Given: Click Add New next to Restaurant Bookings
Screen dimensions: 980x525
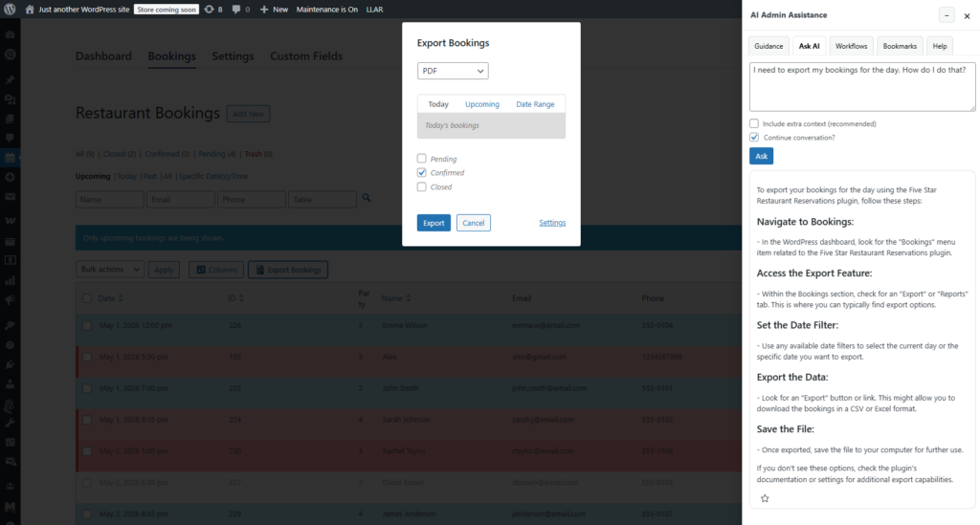Looking at the screenshot, I should [x=248, y=114].
